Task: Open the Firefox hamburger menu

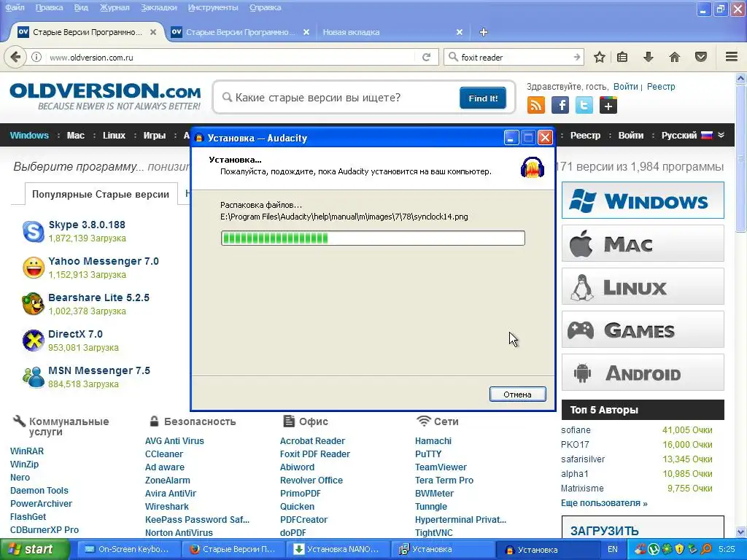Action: (x=732, y=57)
